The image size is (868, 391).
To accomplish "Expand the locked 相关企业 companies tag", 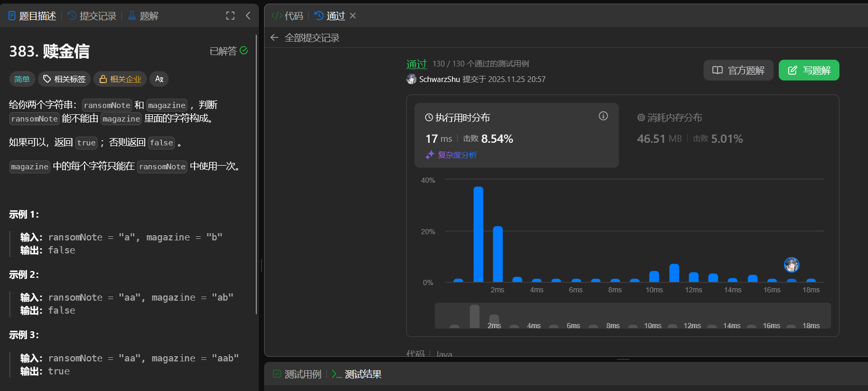I will 120,79.
